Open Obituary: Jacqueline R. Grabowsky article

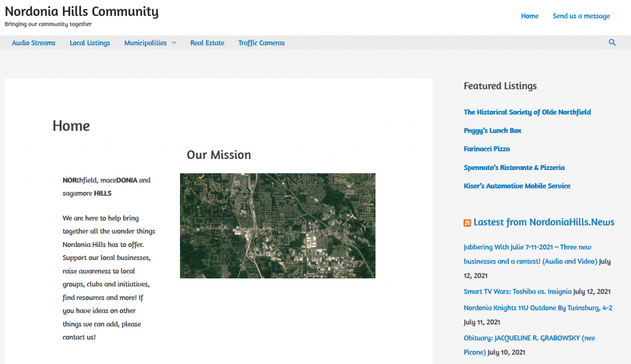[x=529, y=345]
